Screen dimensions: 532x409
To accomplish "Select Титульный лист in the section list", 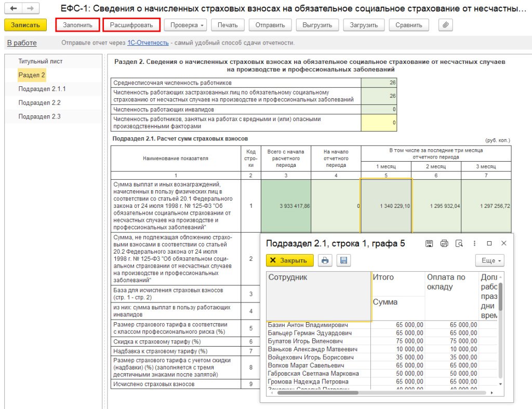I will (x=41, y=61).
